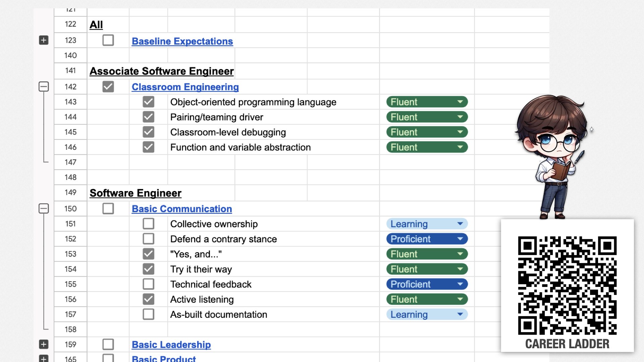This screenshot has height=362, width=644.
Task: Select the Associate Software Engineer heading cell
Action: [162, 71]
